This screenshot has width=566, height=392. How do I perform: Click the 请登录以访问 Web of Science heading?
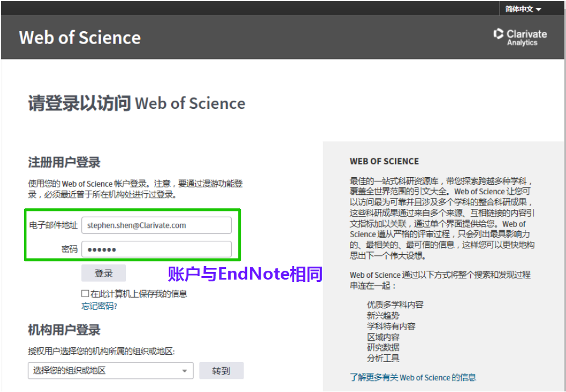click(x=137, y=103)
